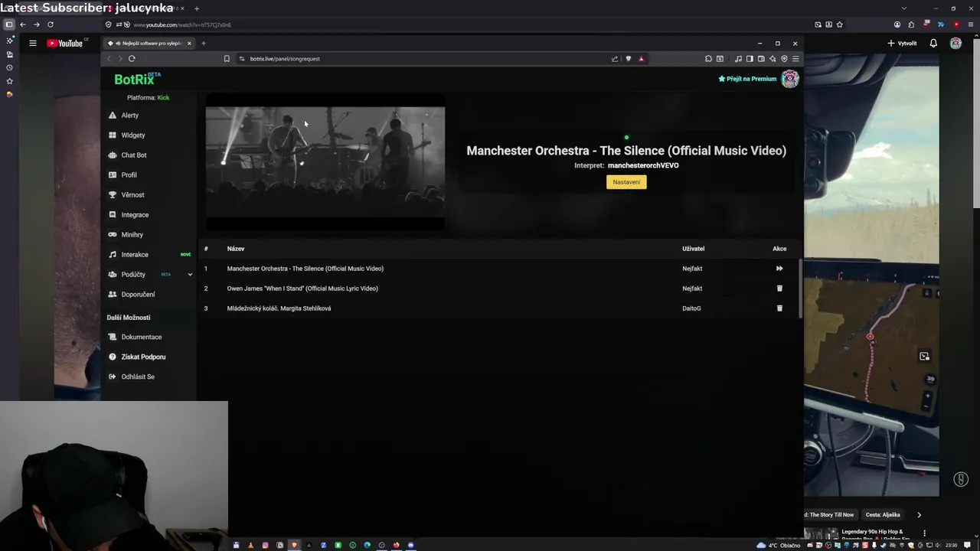Viewport: 980px width, 551px height.
Task: Open YouTube guide hamburger menu
Action: click(33, 44)
